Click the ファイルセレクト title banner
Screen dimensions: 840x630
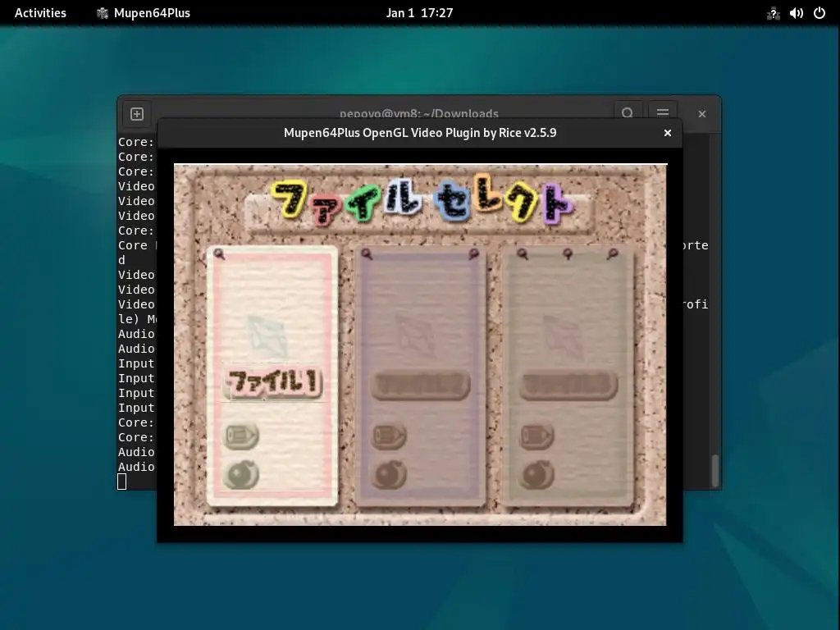coord(421,201)
